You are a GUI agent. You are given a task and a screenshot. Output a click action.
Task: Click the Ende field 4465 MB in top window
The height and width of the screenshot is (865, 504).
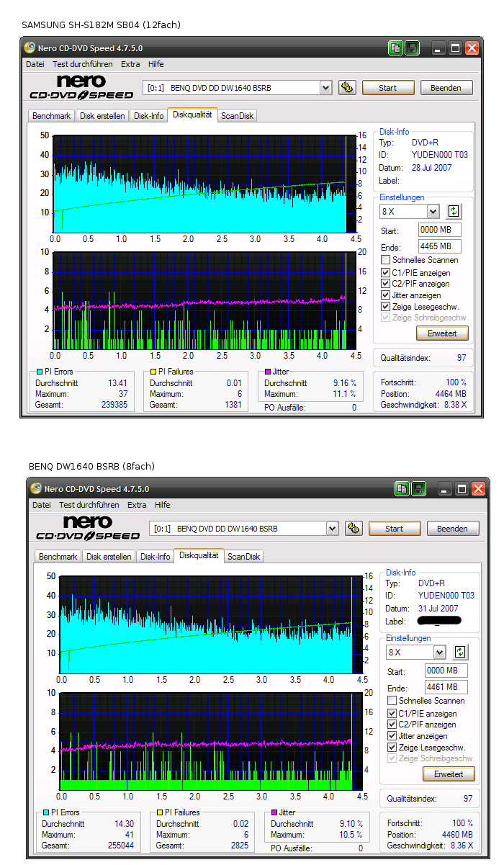pos(439,246)
